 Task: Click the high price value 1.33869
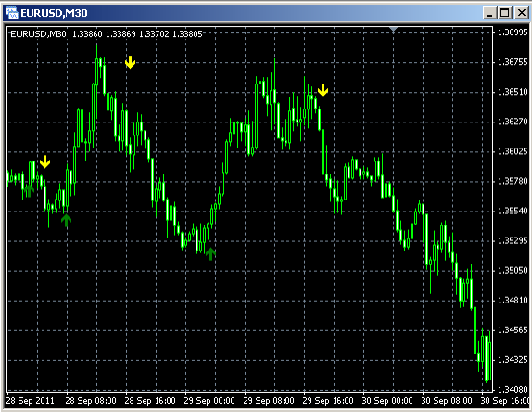coord(120,34)
